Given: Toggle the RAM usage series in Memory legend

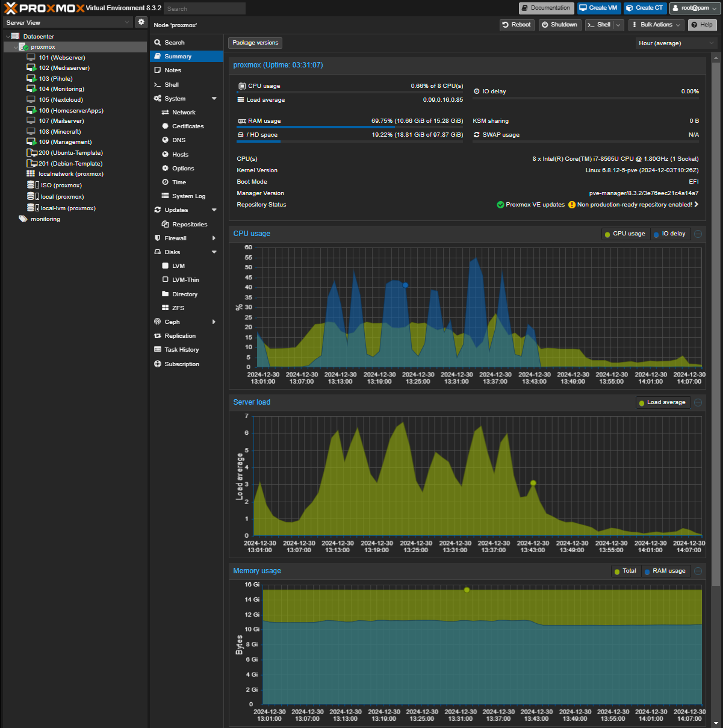Looking at the screenshot, I should tap(665, 571).
